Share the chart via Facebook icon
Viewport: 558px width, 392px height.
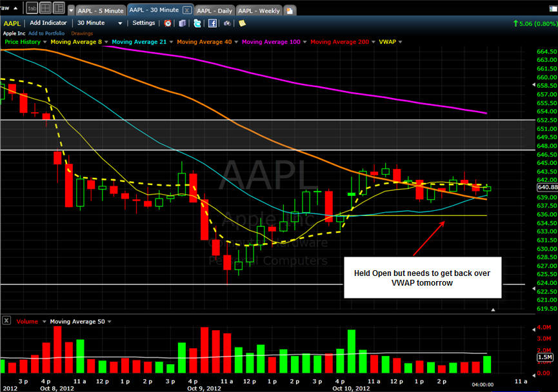(212, 23)
